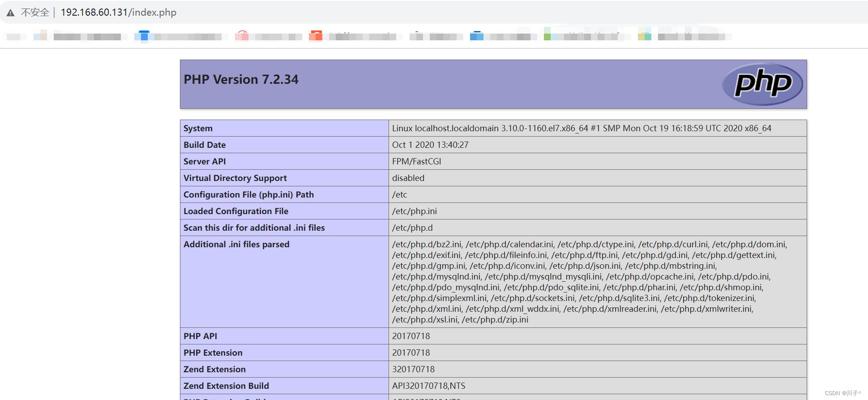Click the PHP Extension label
The height and width of the screenshot is (400, 868).
pyautogui.click(x=213, y=353)
